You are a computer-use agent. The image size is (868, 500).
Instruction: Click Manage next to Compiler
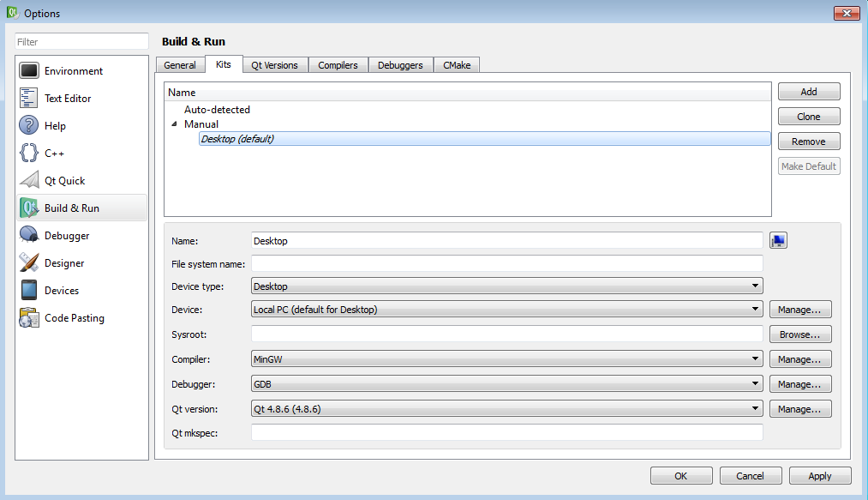[x=800, y=359]
